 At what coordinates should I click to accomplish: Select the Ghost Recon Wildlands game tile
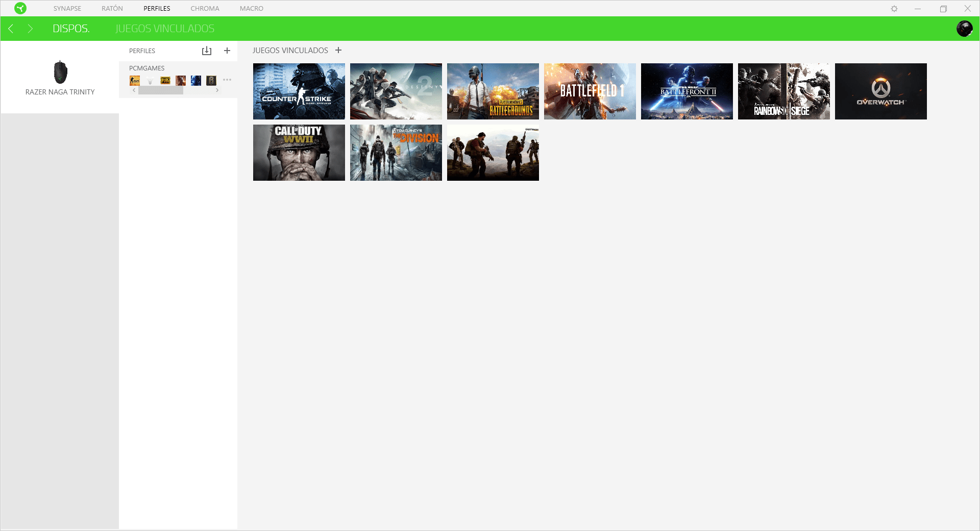493,153
